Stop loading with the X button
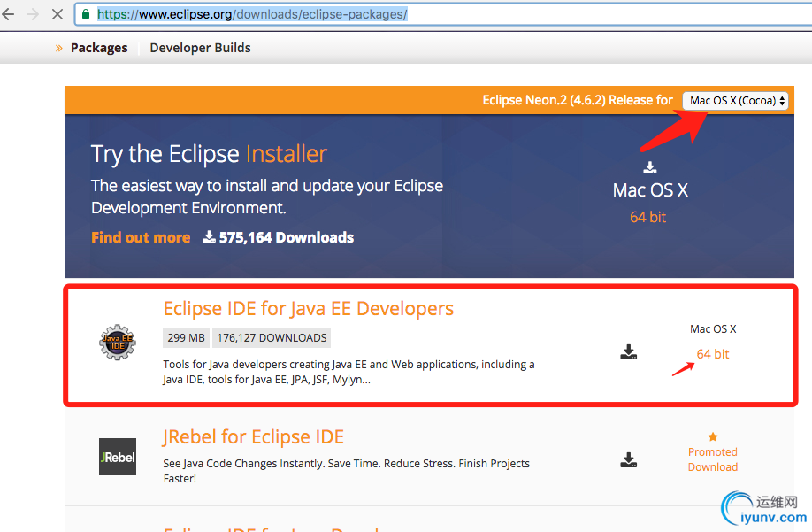Screen dimensions: 812x532 57,14
